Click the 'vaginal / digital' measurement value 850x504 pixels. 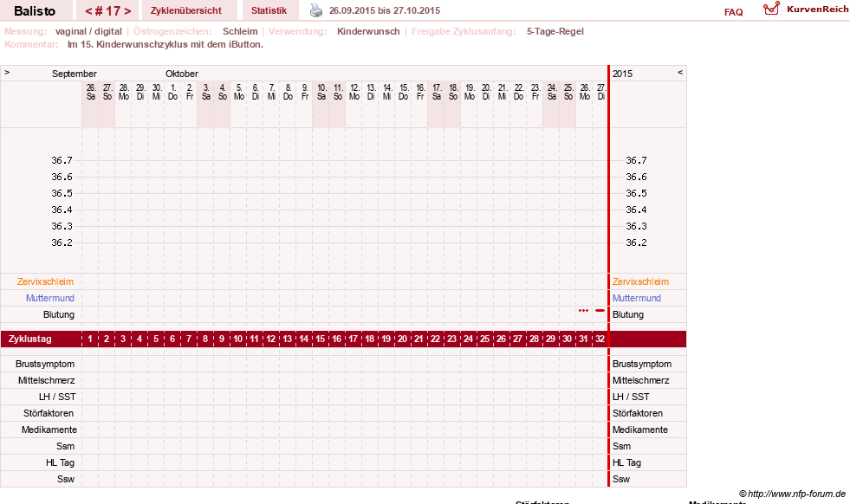(x=88, y=31)
